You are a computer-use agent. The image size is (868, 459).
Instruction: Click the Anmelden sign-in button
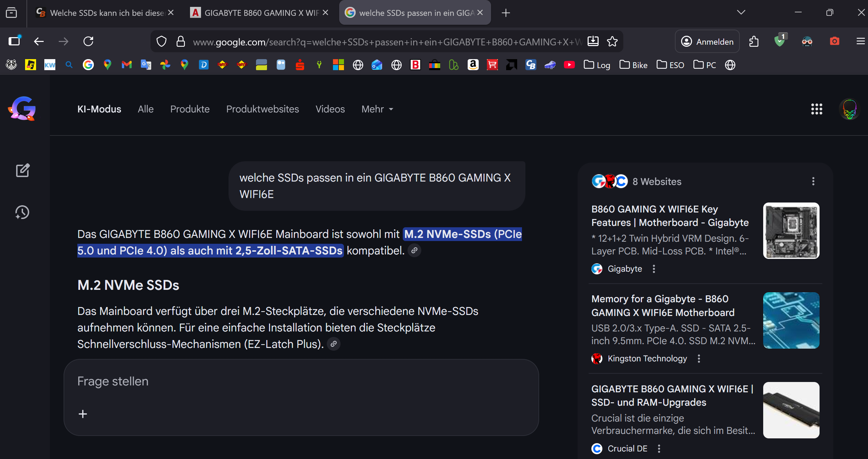coord(707,42)
